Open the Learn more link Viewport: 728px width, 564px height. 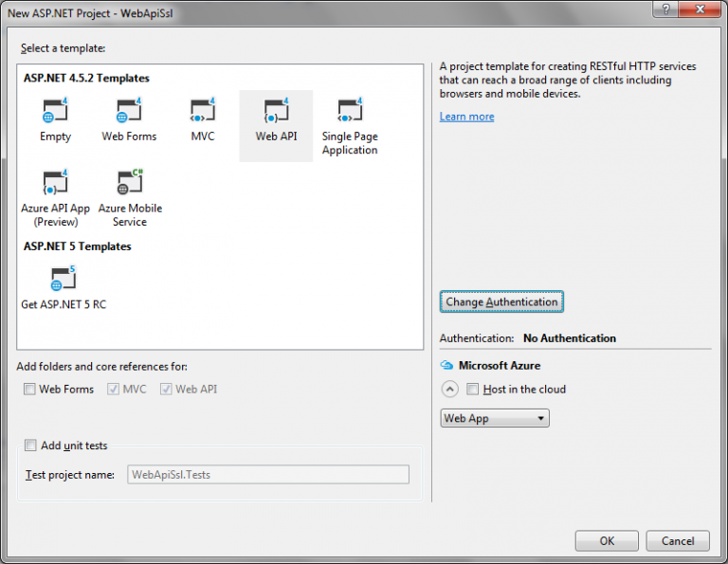(x=466, y=117)
